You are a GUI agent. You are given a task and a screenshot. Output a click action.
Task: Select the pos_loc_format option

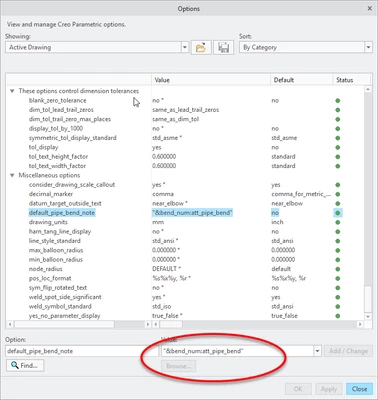[x=50, y=278]
